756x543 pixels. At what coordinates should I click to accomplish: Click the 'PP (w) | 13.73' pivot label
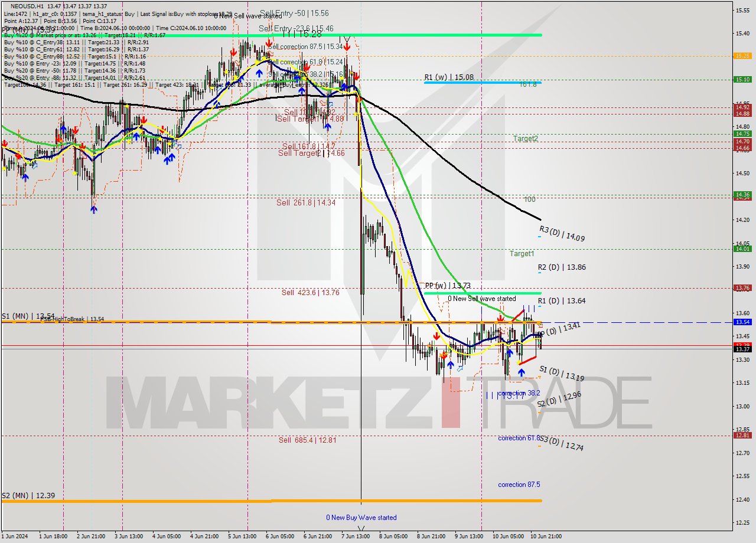point(448,286)
